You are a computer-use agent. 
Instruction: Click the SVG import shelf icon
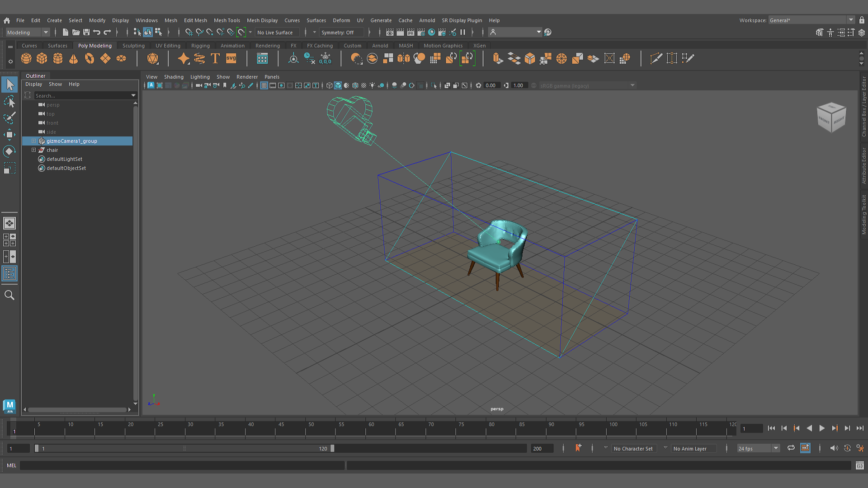[x=231, y=59]
